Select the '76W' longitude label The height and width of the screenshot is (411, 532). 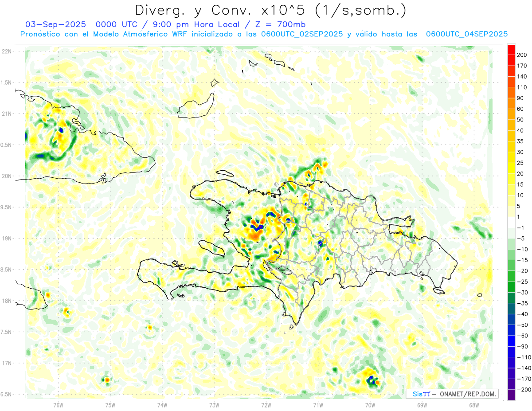click(58, 405)
